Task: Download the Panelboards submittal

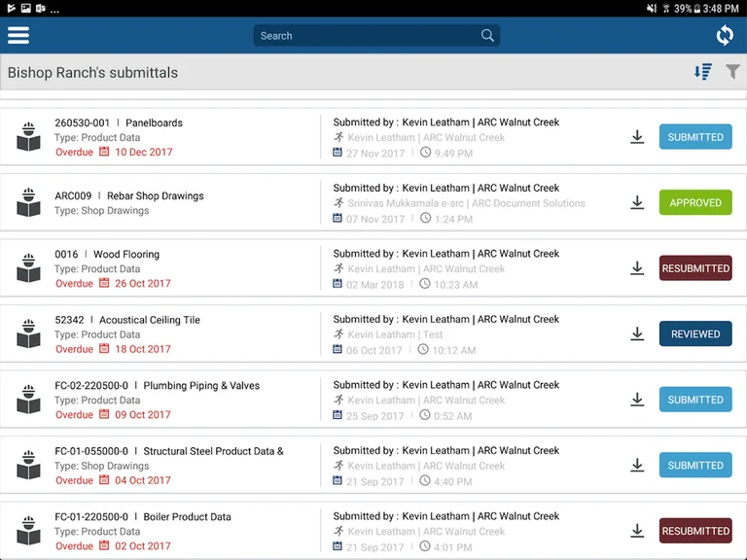Action: [x=637, y=137]
